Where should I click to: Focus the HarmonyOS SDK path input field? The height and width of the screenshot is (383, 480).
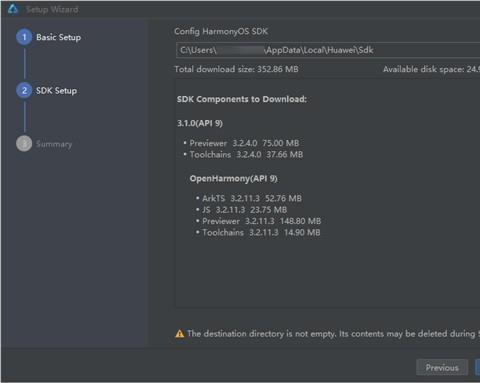[x=328, y=50]
